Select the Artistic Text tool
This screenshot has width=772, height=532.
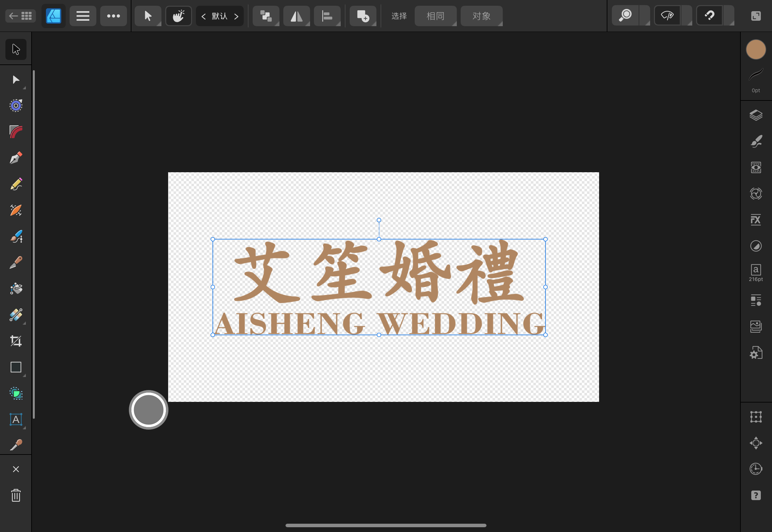(x=16, y=419)
